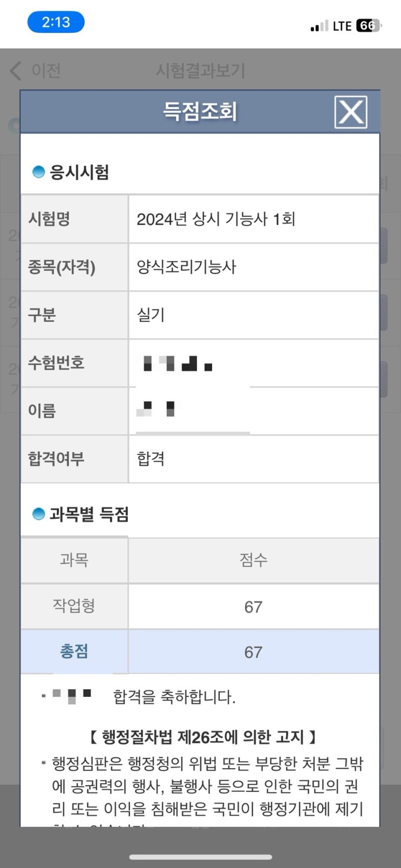The width and height of the screenshot is (401, 868).
Task: Tap the battery level indicator
Action: point(369,26)
